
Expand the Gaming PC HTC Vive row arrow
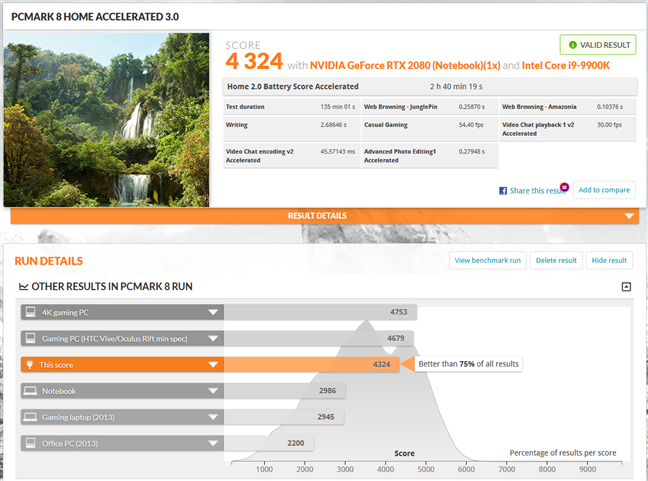click(x=213, y=338)
